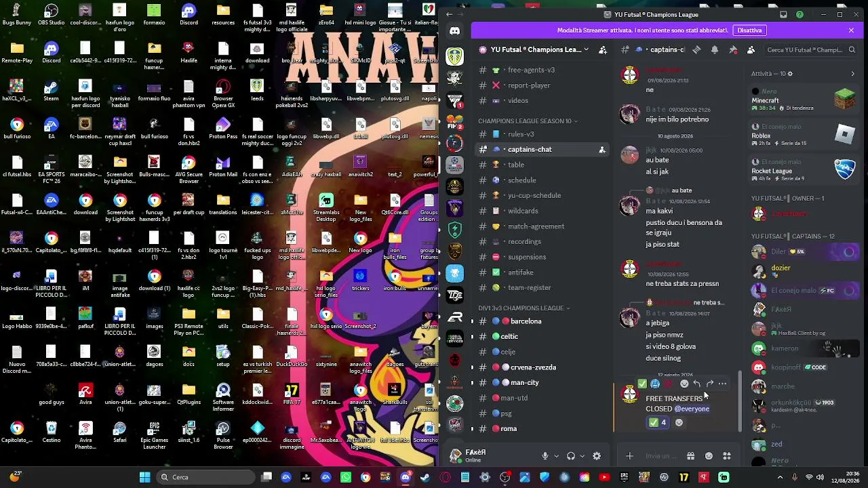Select member zed in member list
Image resolution: width=868 pixels, height=488 pixels.
click(804, 445)
